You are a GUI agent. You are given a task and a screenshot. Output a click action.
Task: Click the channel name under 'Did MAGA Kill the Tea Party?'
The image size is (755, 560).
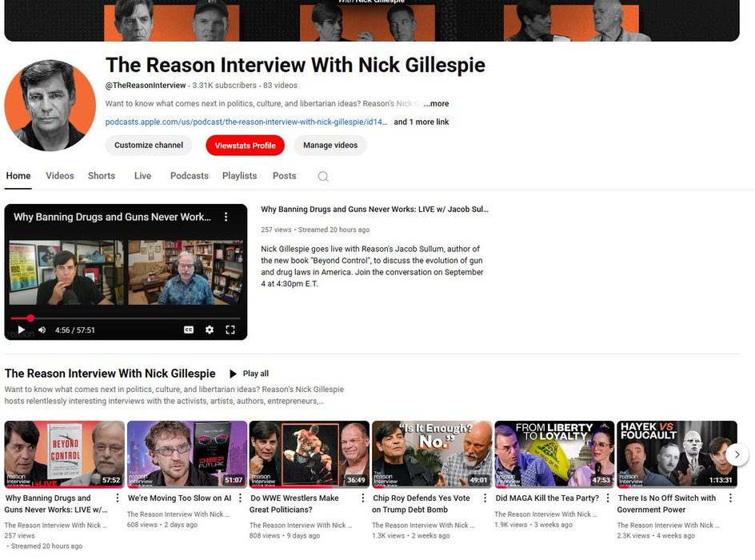(545, 514)
